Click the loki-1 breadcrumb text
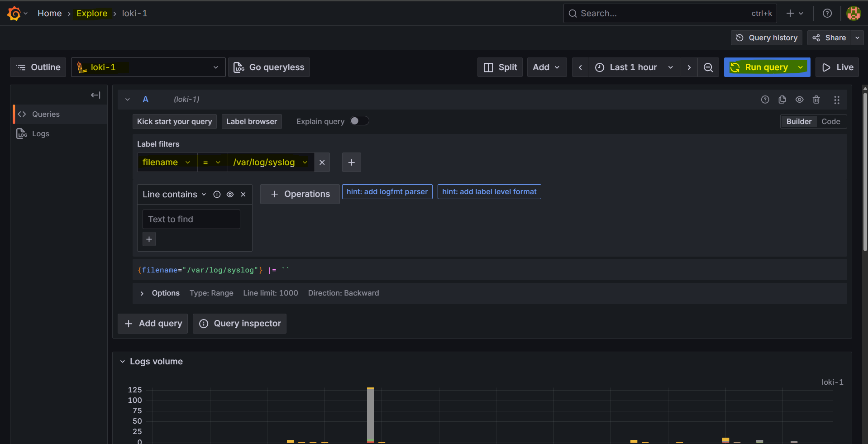This screenshot has width=868, height=444. tap(134, 14)
